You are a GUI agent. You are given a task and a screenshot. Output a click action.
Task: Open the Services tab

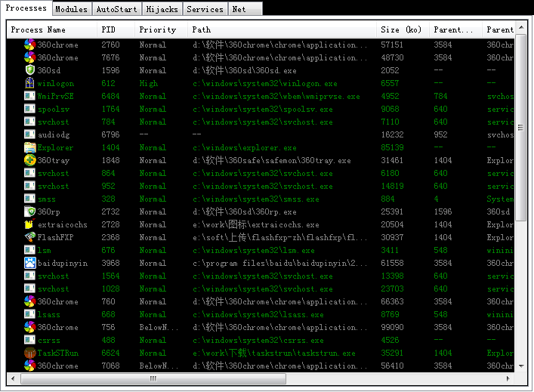click(205, 9)
